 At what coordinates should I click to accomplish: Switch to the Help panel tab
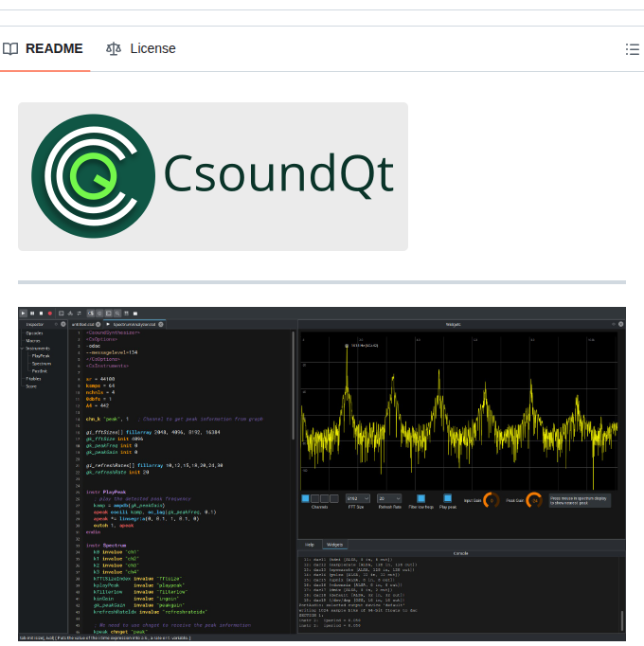[x=310, y=545]
